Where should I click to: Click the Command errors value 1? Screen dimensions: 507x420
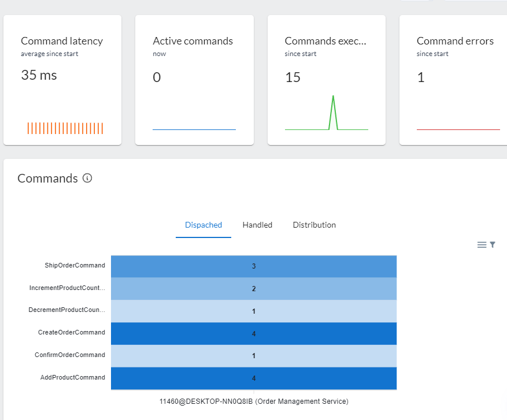pyautogui.click(x=421, y=77)
